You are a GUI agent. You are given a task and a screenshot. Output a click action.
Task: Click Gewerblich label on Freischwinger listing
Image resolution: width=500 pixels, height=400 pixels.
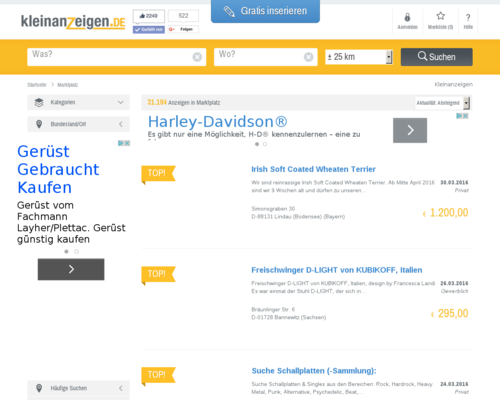[x=454, y=291]
